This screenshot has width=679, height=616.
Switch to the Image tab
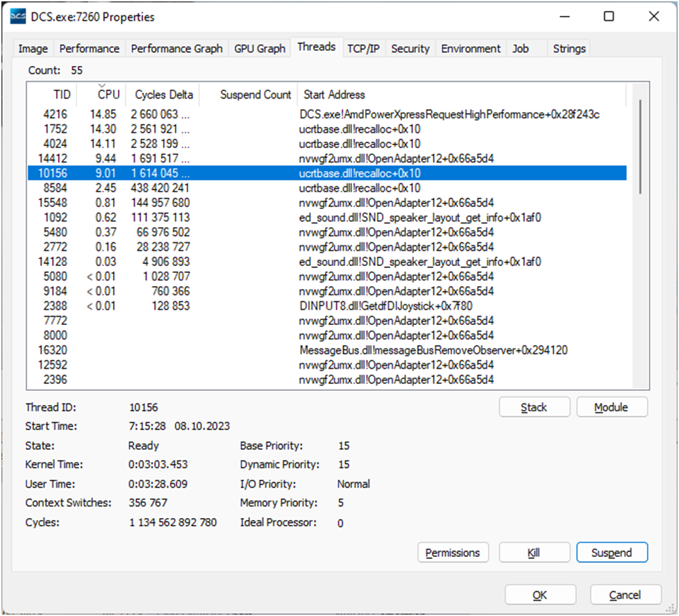[33, 49]
